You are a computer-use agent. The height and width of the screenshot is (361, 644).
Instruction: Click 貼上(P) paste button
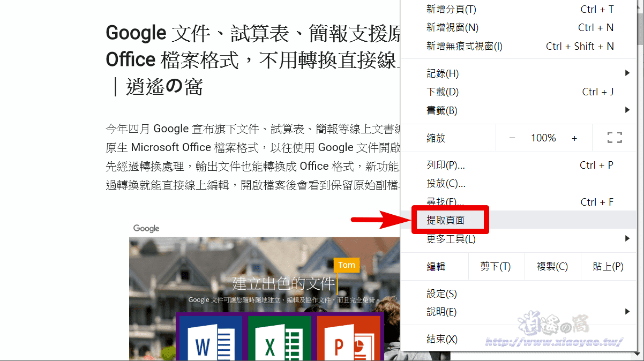click(x=609, y=266)
